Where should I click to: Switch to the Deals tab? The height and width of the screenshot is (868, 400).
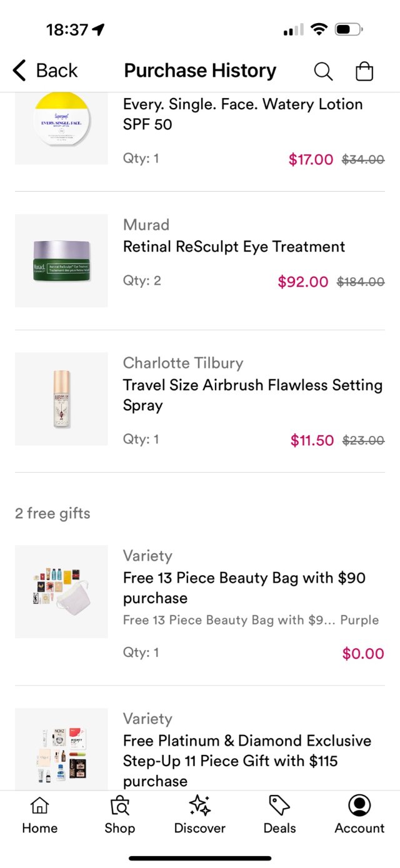click(279, 815)
